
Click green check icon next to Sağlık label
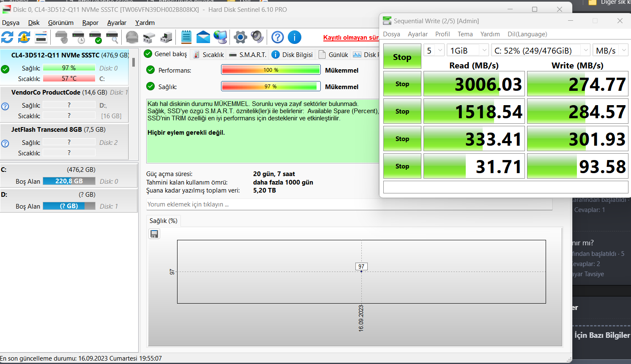point(150,87)
